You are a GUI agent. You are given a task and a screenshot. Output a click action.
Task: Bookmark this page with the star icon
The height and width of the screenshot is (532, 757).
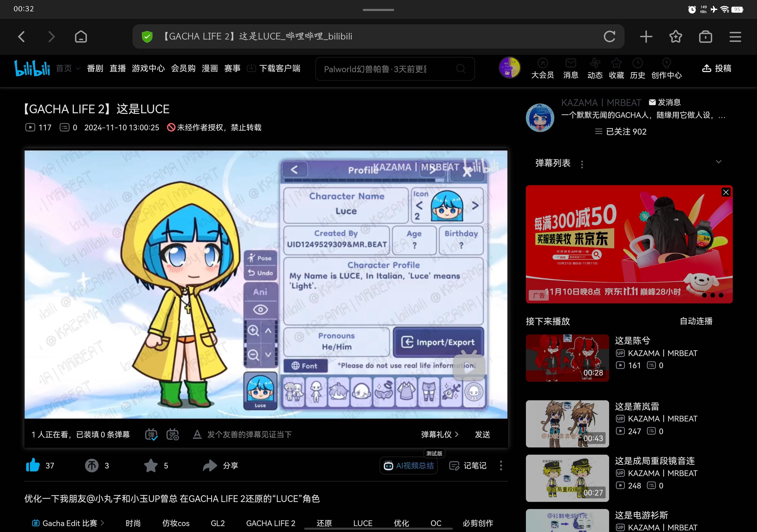676,36
